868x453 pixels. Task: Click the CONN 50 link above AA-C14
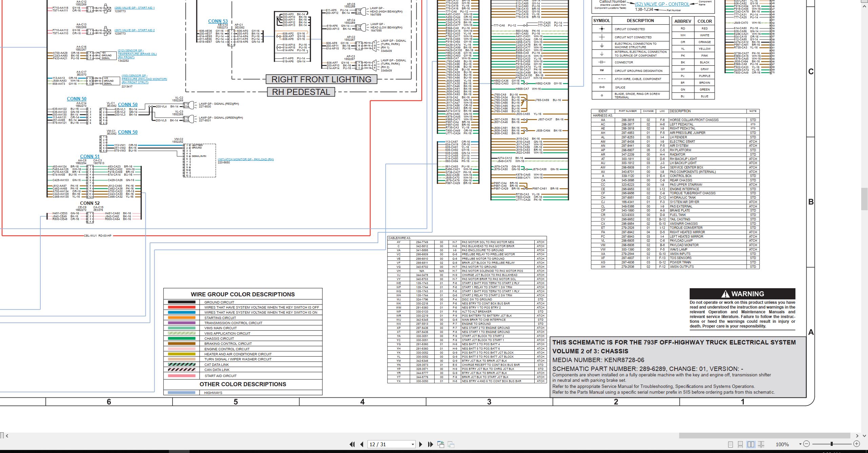(x=77, y=99)
